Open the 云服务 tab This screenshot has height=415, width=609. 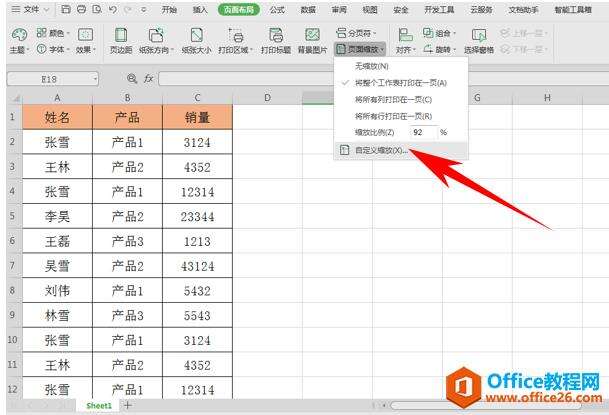(482, 10)
